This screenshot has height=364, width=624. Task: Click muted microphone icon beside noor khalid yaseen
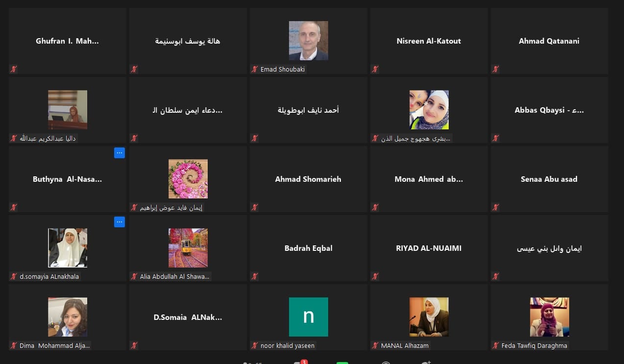[x=255, y=346]
